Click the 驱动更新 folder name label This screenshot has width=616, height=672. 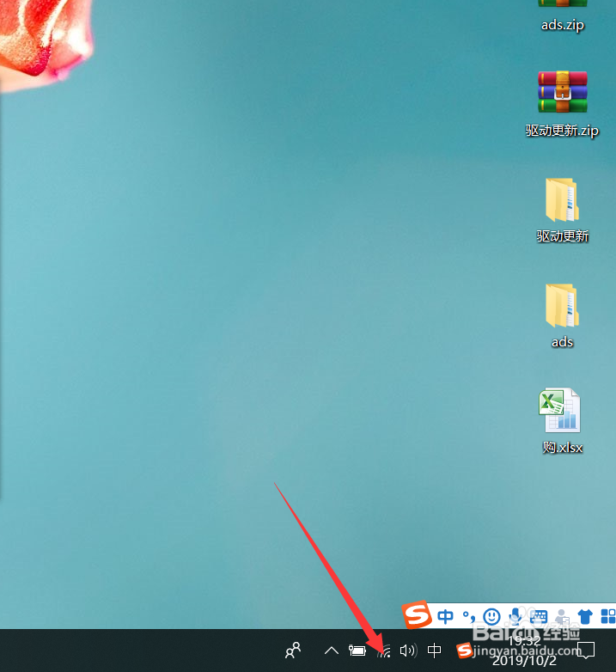563,236
